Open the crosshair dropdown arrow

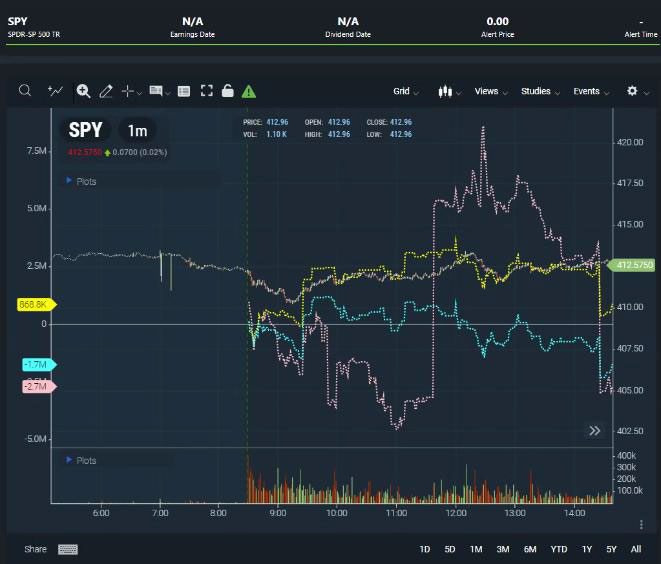pos(139,93)
